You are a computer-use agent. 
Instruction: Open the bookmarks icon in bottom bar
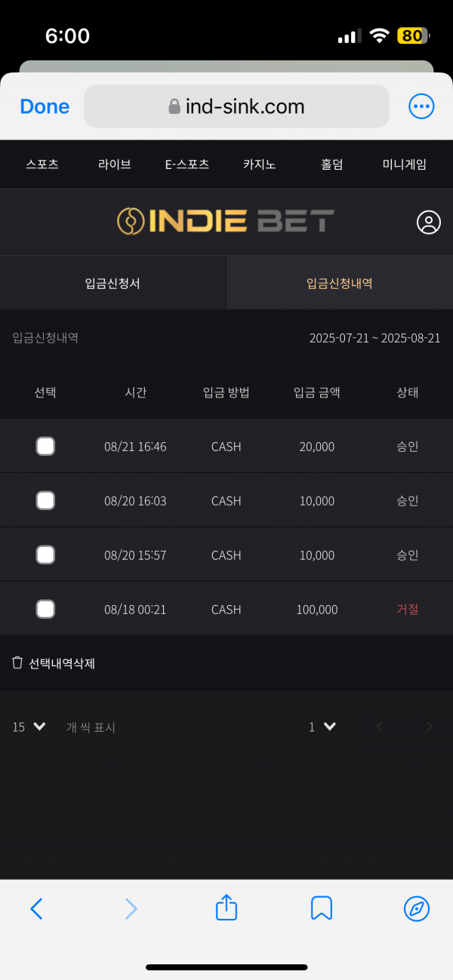click(x=322, y=908)
